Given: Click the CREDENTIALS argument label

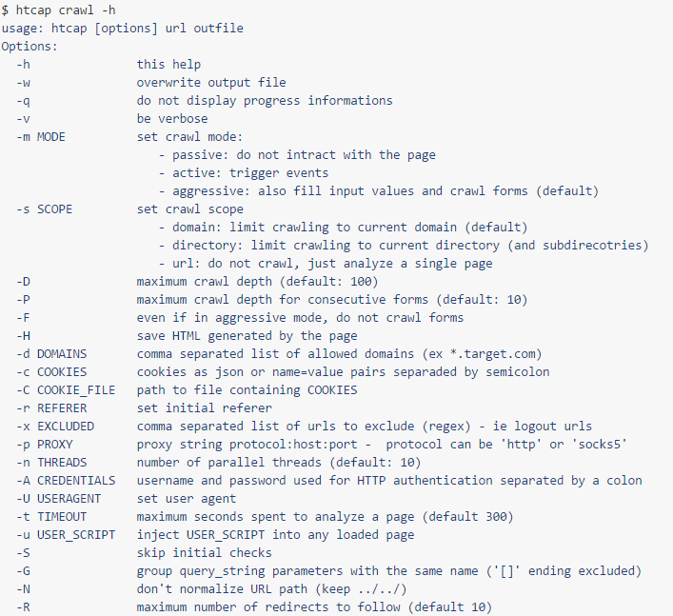Looking at the screenshot, I should click(x=75, y=480).
